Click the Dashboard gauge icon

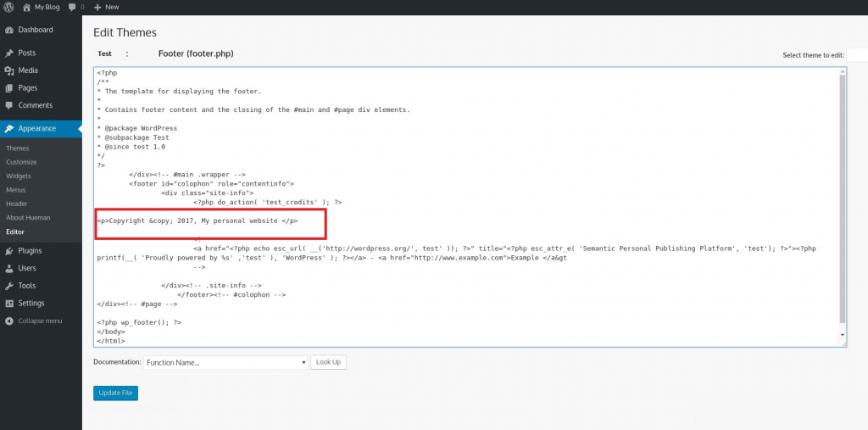[8, 30]
